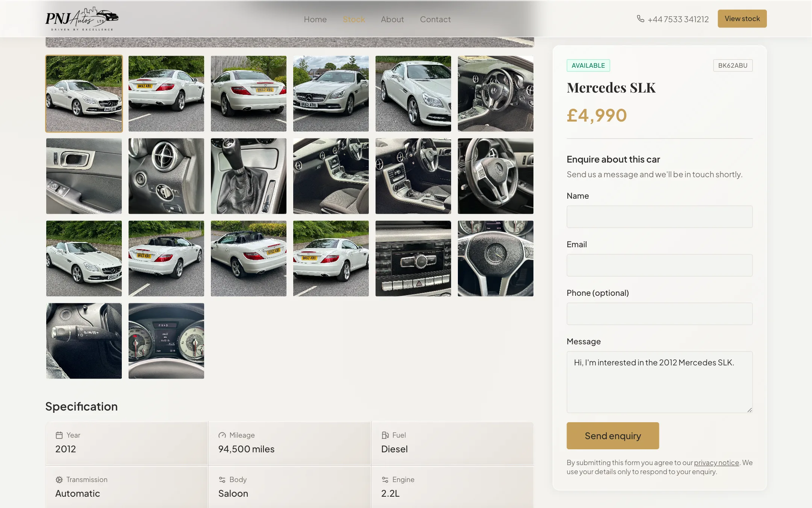Click the Enquire about this car heading

tap(613, 159)
